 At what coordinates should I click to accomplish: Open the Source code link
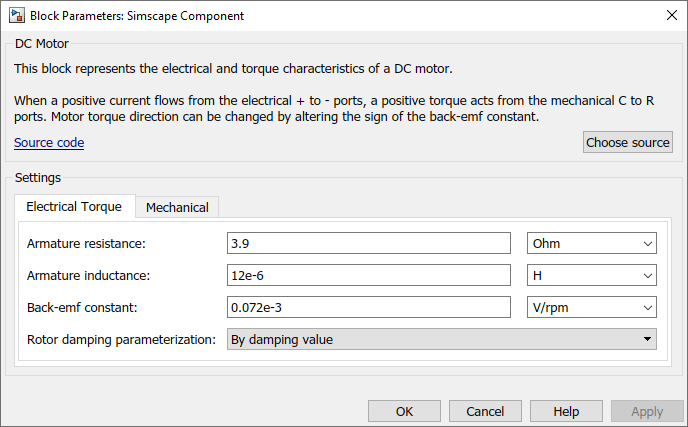49,143
